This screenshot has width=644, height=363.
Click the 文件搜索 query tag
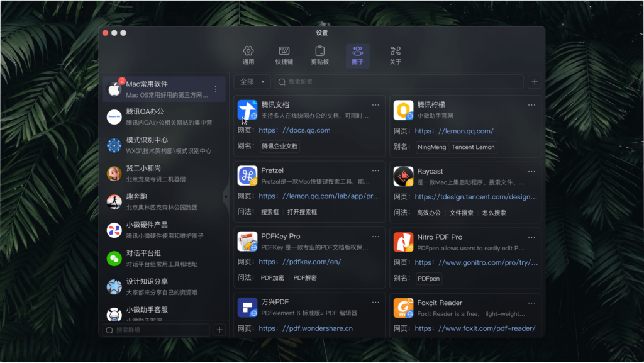coord(461,213)
